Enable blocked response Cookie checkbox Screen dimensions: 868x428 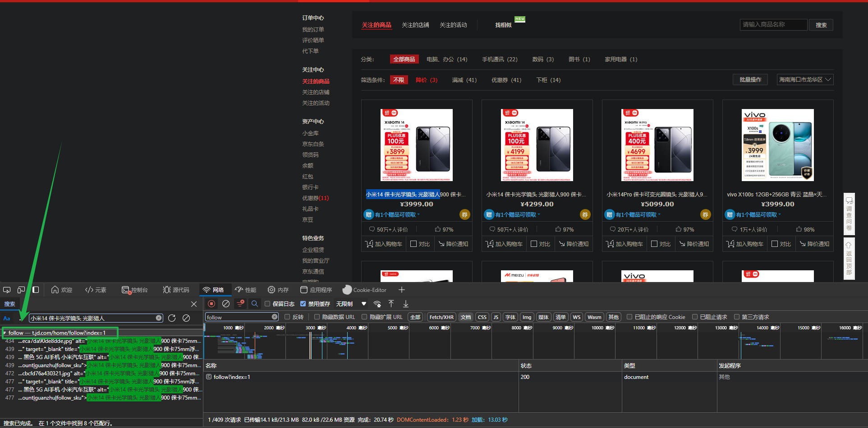click(629, 317)
